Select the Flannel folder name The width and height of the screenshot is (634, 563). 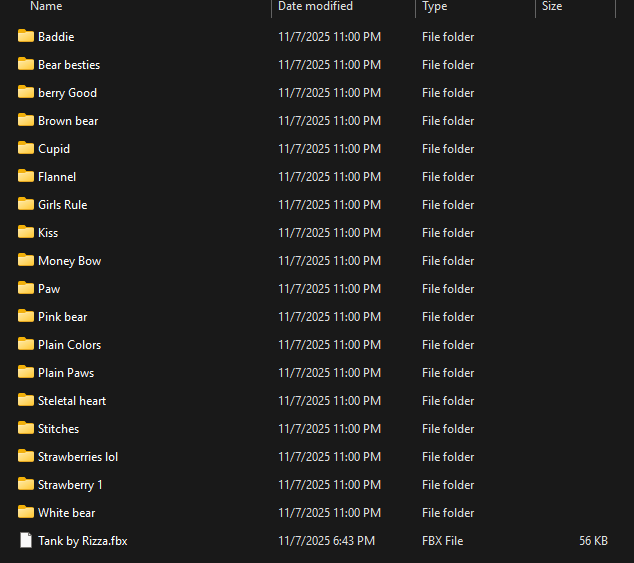tap(57, 177)
